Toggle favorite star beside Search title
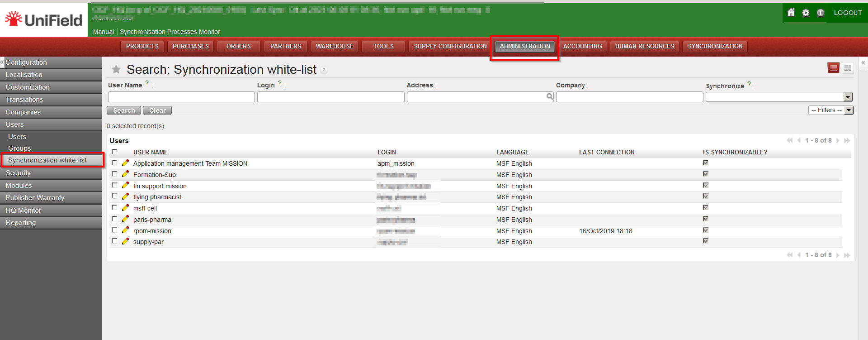The width and height of the screenshot is (868, 340). [x=116, y=69]
